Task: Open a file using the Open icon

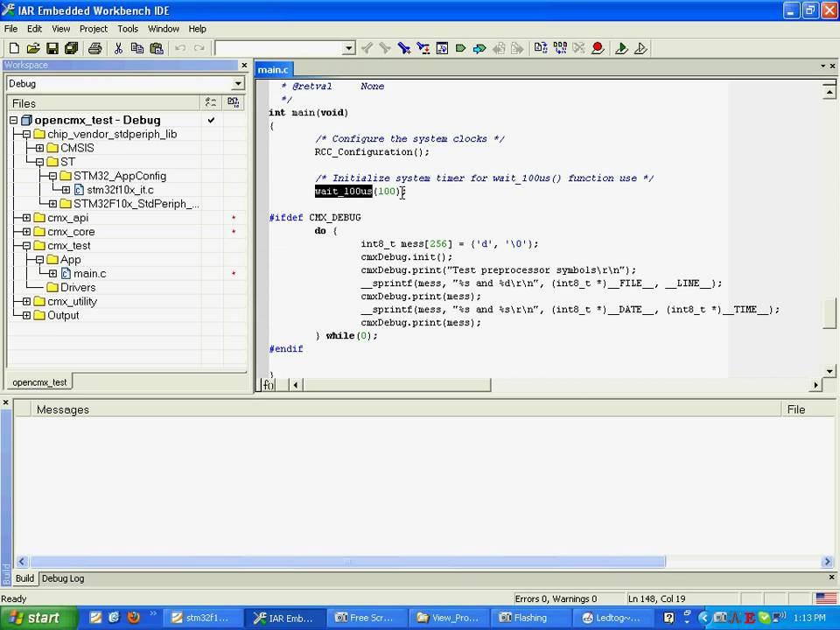Action: tap(33, 49)
